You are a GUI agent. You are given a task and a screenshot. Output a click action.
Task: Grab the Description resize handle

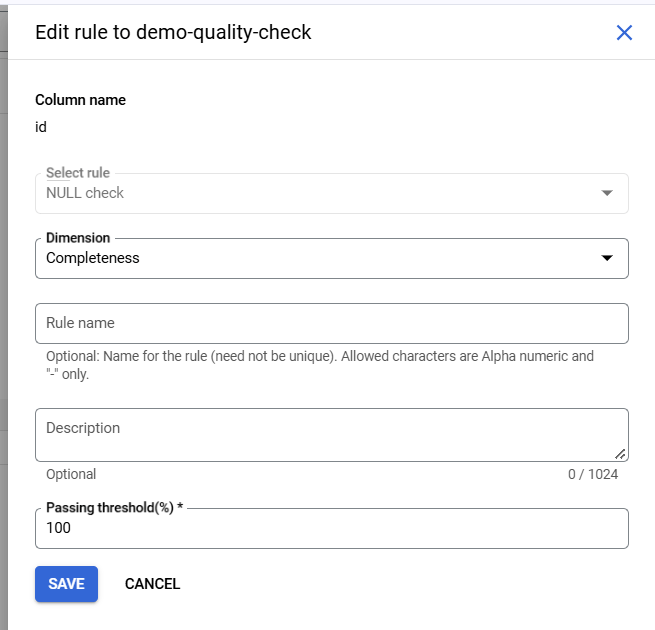click(620, 454)
